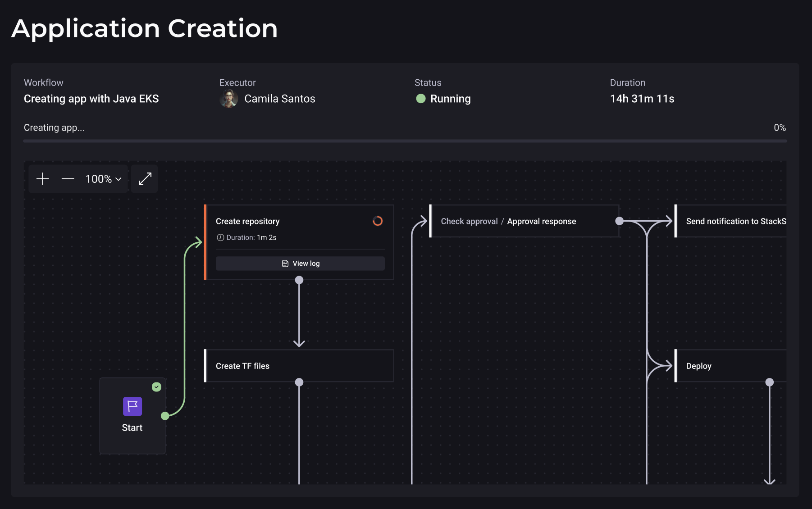Click the fullscreen expand arrows icon
The height and width of the screenshot is (509, 812).
coord(145,179)
